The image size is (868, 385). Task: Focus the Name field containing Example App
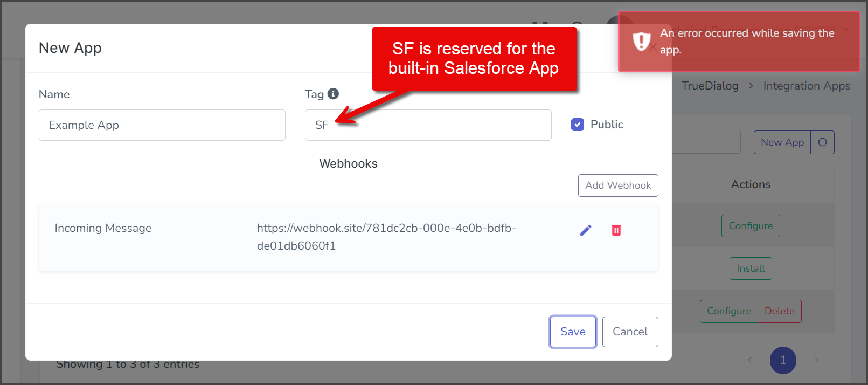pyautogui.click(x=162, y=125)
